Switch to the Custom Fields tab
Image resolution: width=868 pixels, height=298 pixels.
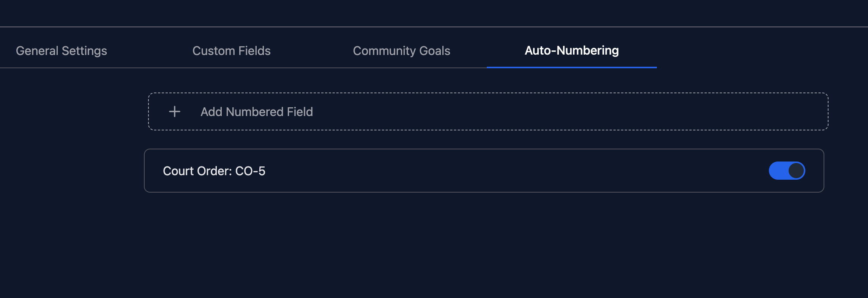(x=231, y=51)
